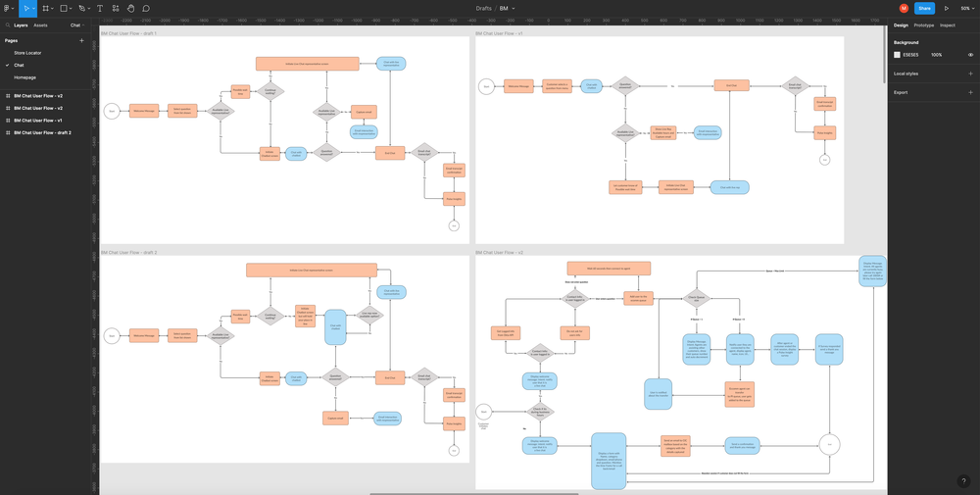
Task: Select the Rectangle shape tool
Action: 63,9
